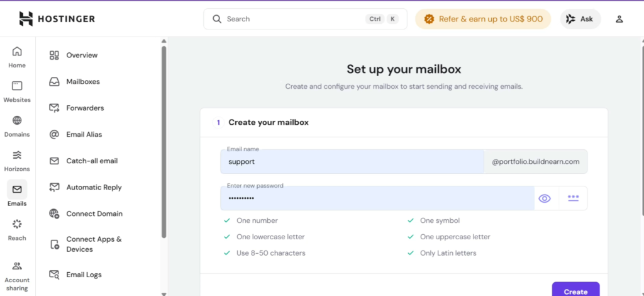This screenshot has width=644, height=296.
Task: Open the Reach section icon
Action: click(17, 224)
